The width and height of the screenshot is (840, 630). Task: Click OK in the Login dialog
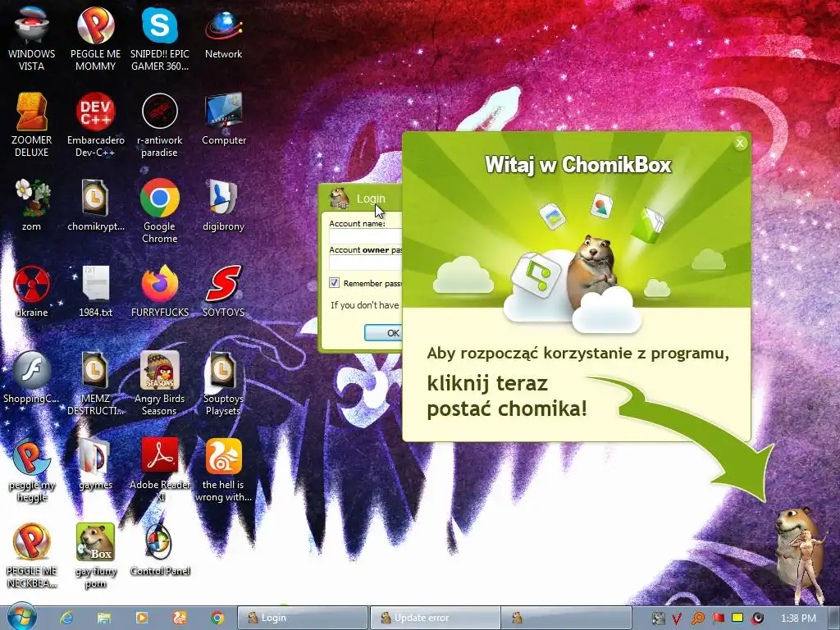coord(384,333)
